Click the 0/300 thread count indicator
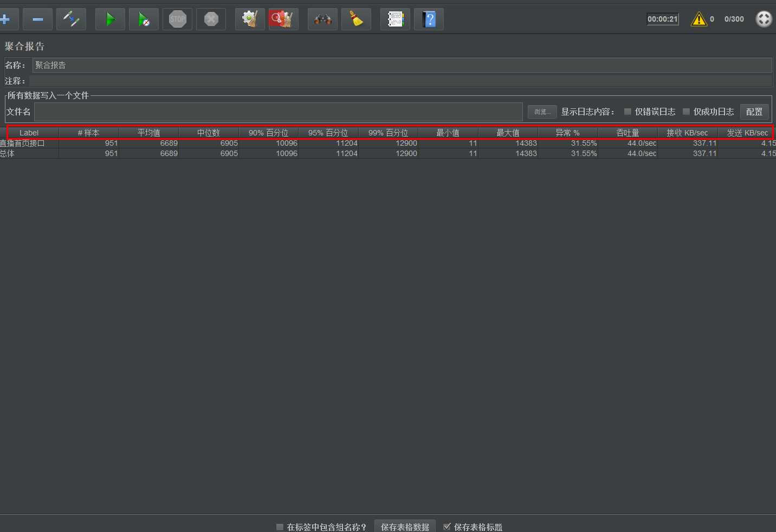The height and width of the screenshot is (532, 776). point(734,19)
